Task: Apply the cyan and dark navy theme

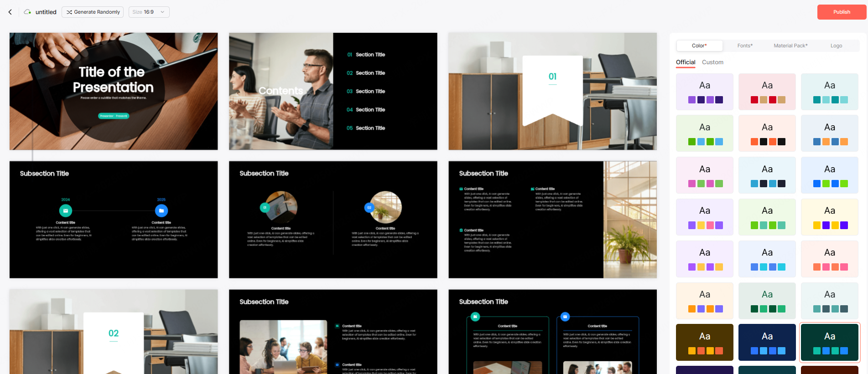Action: coord(767,175)
